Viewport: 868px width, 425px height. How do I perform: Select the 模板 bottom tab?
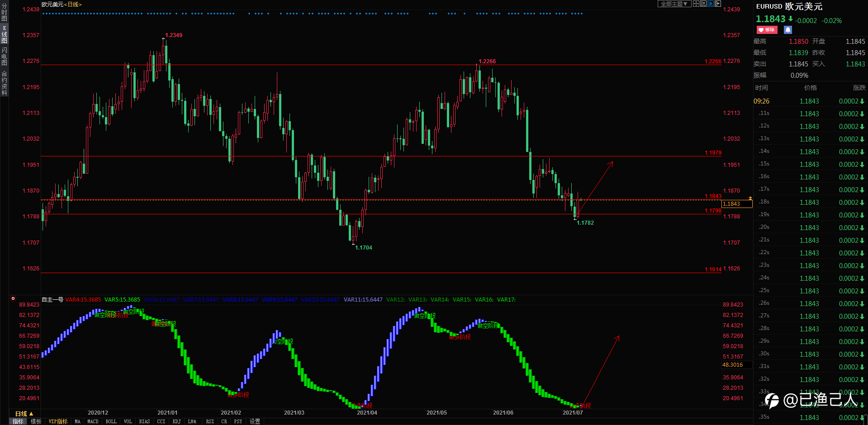36,421
